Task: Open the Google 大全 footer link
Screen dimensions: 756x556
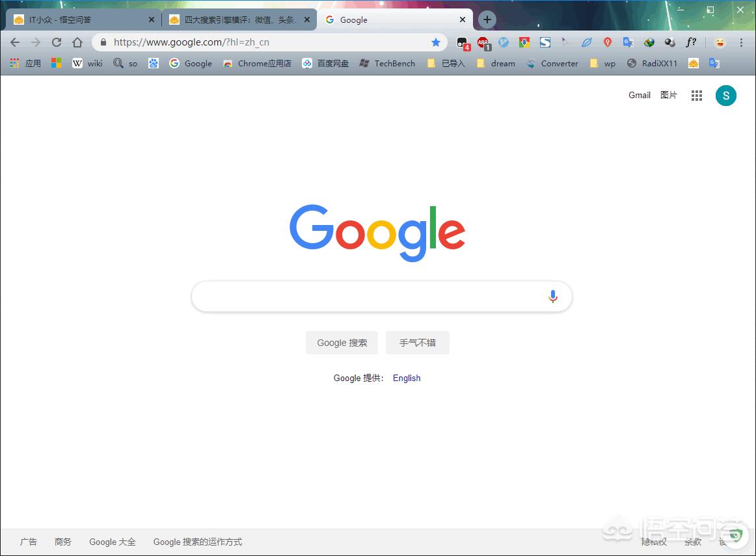Action: (x=113, y=542)
